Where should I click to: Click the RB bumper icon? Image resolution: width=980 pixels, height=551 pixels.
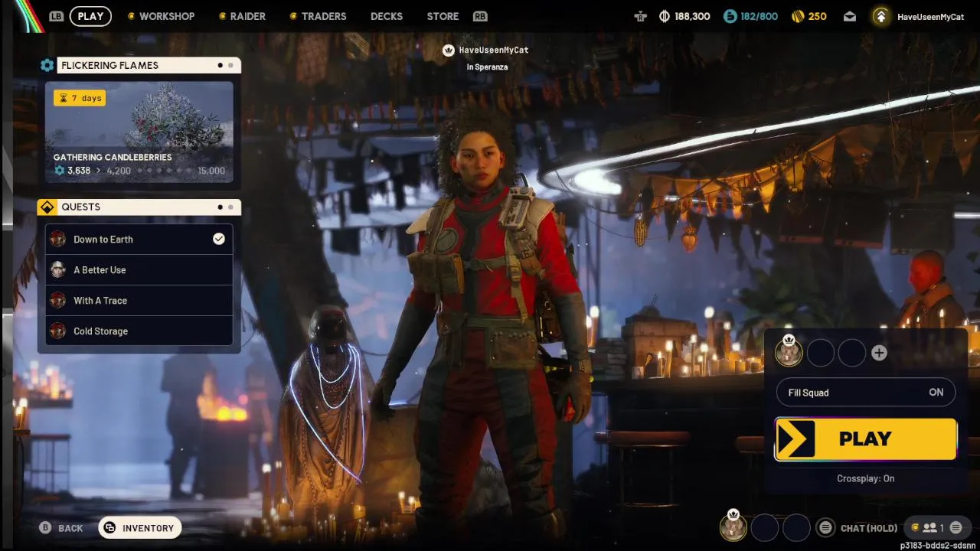tap(480, 16)
